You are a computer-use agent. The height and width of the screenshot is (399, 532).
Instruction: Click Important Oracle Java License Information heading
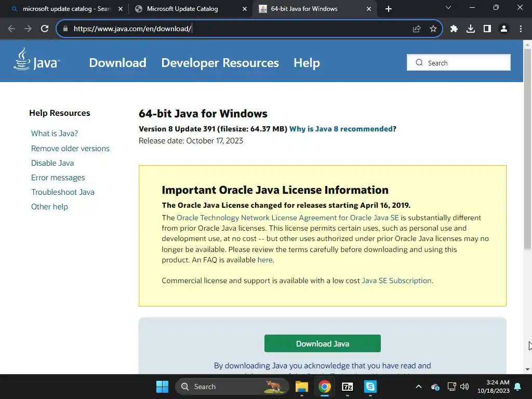(275, 190)
